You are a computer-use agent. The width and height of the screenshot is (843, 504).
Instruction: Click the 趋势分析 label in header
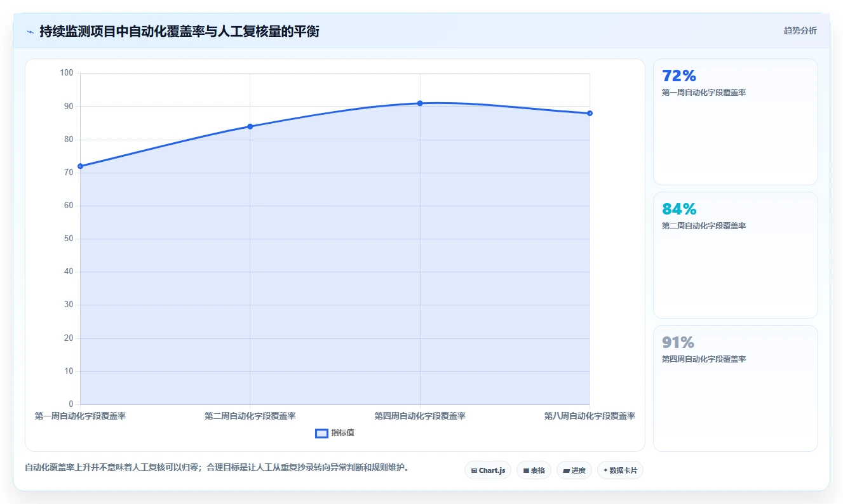tap(800, 30)
